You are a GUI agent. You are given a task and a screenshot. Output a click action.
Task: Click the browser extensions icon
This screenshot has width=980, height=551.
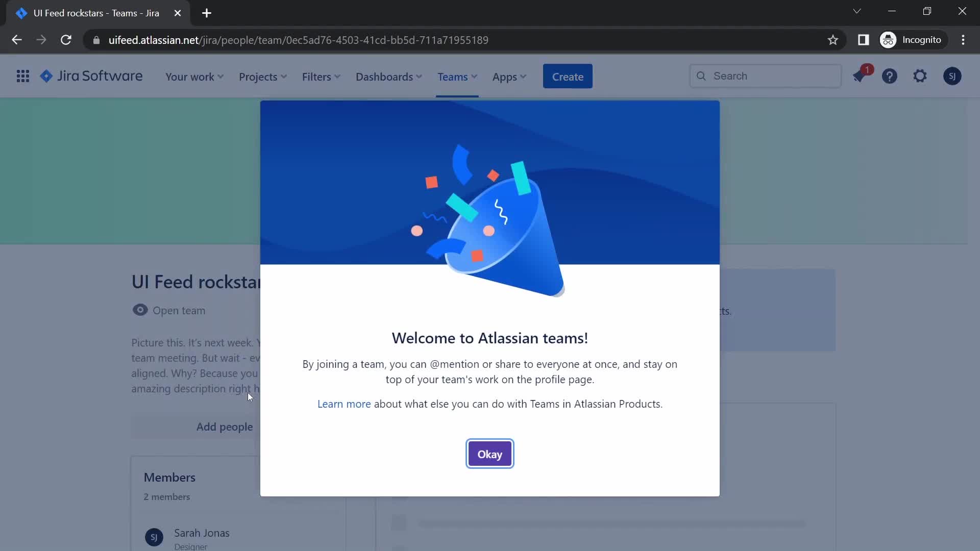click(x=864, y=40)
